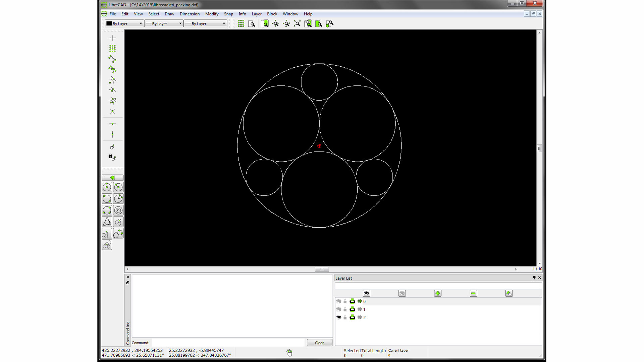The width and height of the screenshot is (644, 362).
Task: Toggle visibility of layer 2
Action: click(338, 317)
